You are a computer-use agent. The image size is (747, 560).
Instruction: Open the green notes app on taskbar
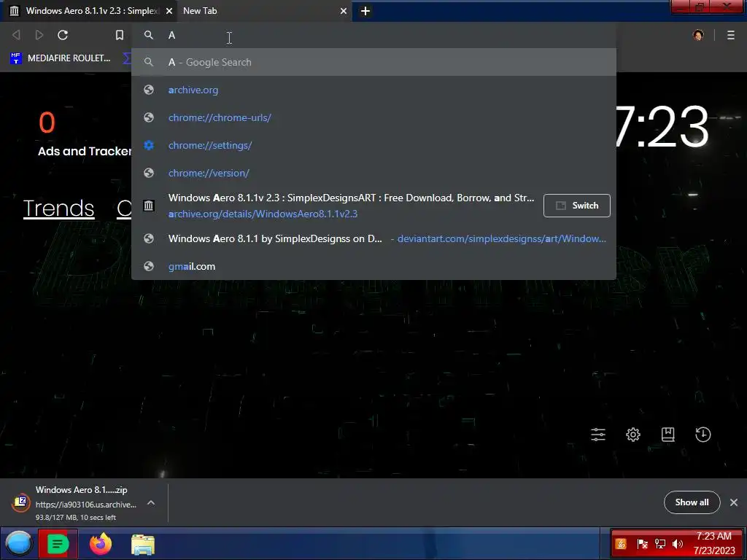(58, 543)
